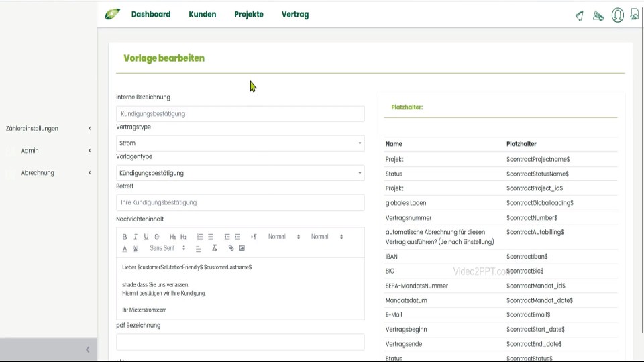Insert an ordered numbered list
Viewport: 644px width, 362px height.
tap(200, 237)
